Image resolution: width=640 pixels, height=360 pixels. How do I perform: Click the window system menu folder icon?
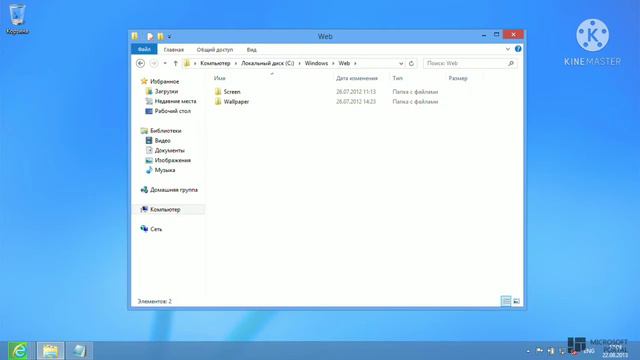click(135, 36)
